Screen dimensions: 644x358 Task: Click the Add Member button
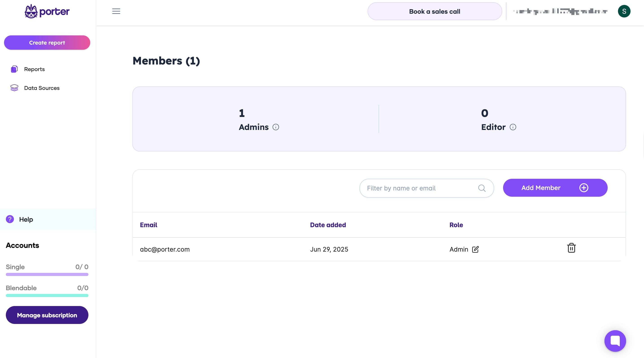pyautogui.click(x=555, y=188)
